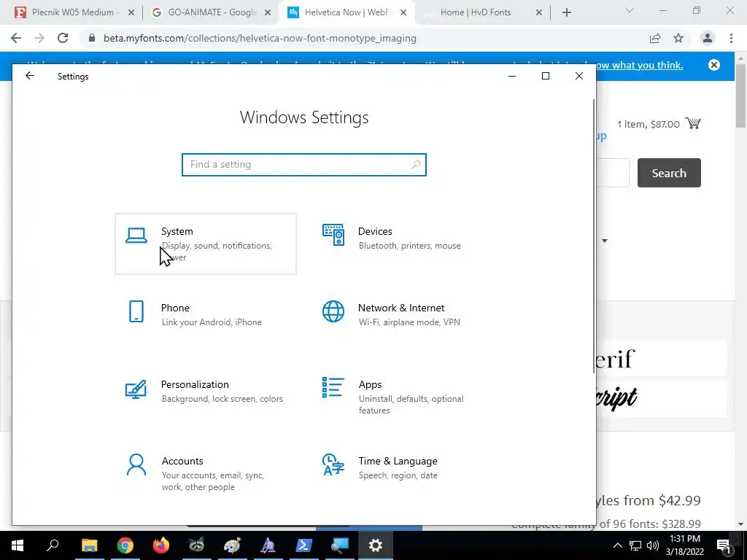Open Devices settings icon
The width and height of the screenshot is (747, 560).
click(333, 235)
